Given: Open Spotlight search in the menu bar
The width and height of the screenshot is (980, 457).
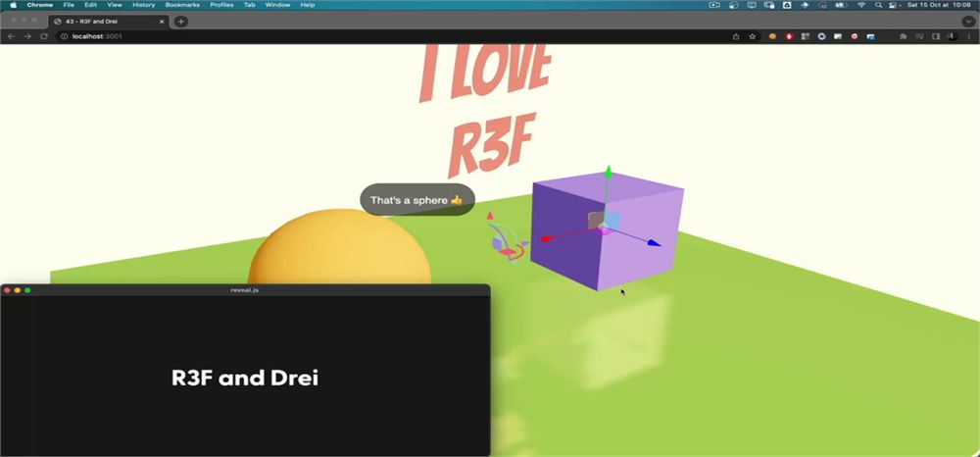Looking at the screenshot, I should point(879,5).
